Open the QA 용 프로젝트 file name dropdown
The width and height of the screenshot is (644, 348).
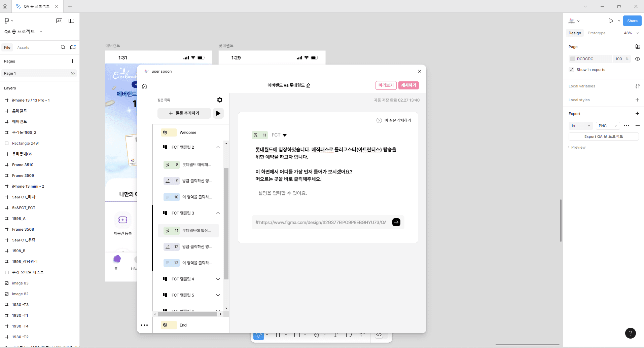tap(41, 32)
